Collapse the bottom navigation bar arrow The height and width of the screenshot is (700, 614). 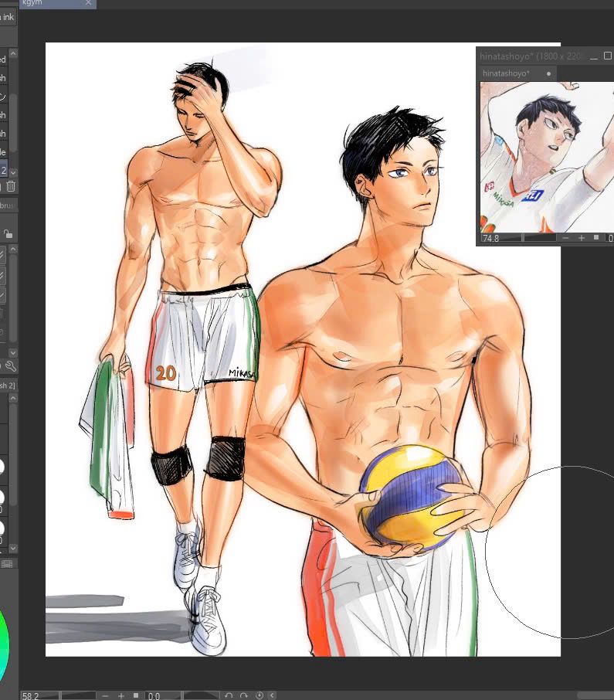click(x=272, y=695)
